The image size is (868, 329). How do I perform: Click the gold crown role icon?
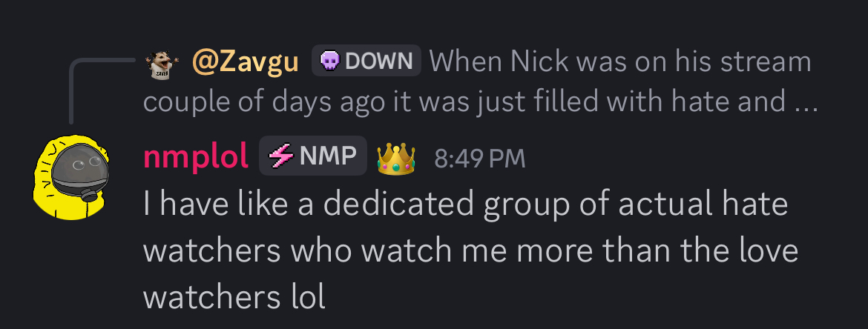[396, 158]
